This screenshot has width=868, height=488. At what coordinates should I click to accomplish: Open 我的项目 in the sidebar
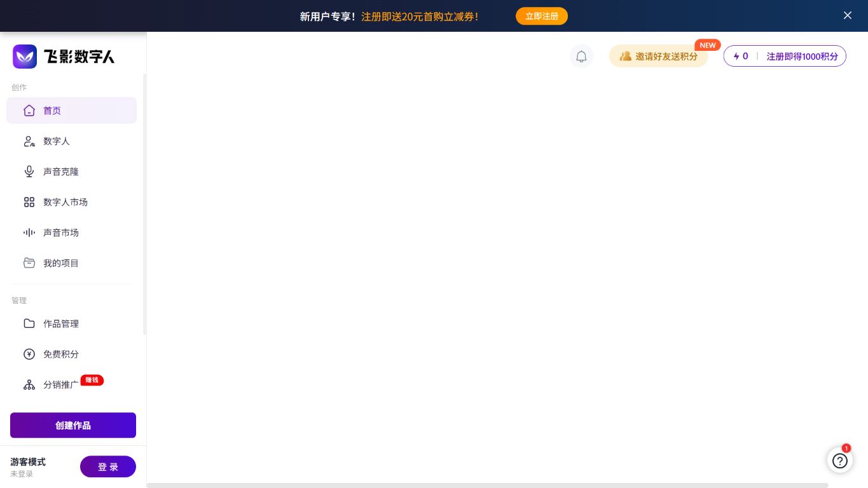(71, 263)
